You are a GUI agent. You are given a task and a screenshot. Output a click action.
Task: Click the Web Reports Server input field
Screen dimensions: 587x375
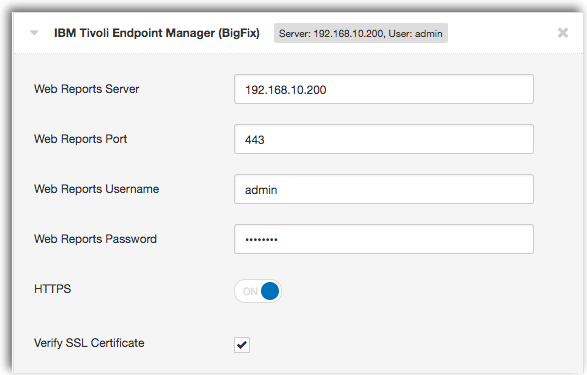(x=384, y=89)
